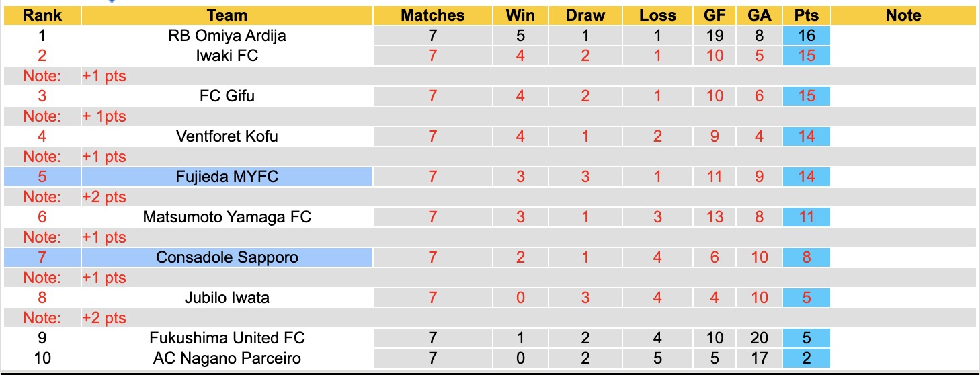Click the Draw column header

(585, 15)
